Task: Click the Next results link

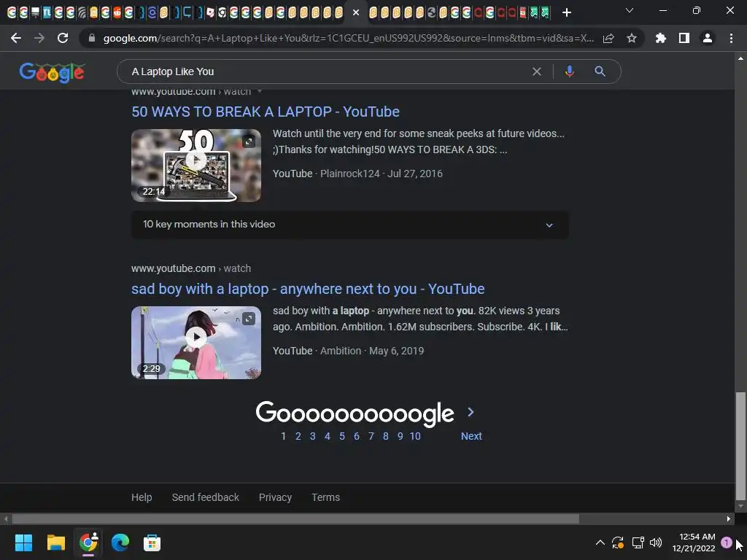Action: pos(471,436)
